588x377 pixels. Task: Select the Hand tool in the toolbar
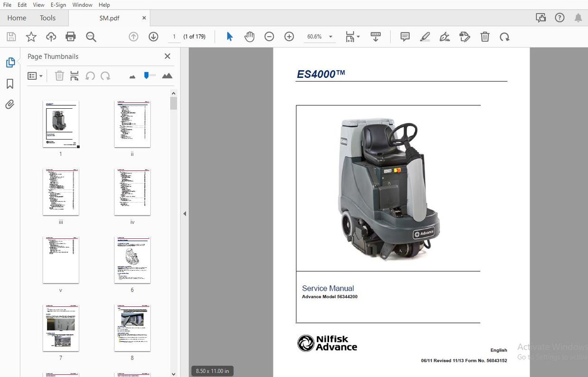click(249, 36)
